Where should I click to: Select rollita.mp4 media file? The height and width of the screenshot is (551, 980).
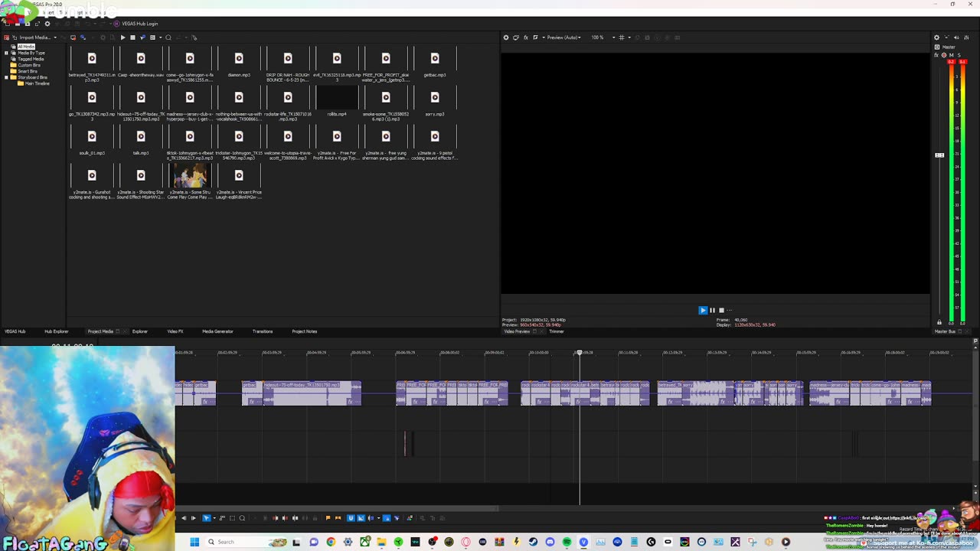[337, 100]
